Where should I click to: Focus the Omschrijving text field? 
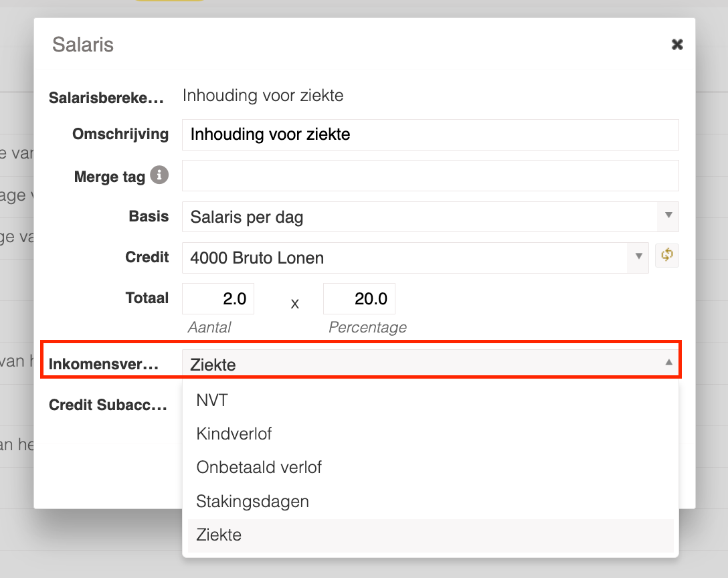click(430, 134)
